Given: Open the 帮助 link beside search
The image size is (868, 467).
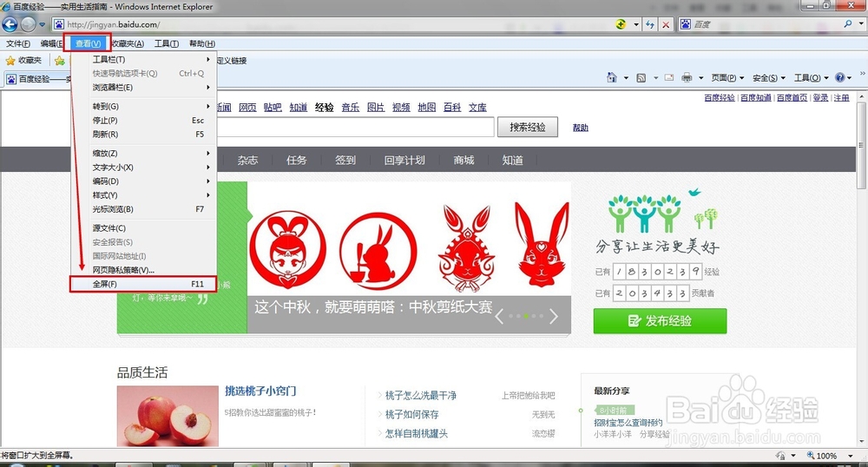Looking at the screenshot, I should (x=580, y=128).
